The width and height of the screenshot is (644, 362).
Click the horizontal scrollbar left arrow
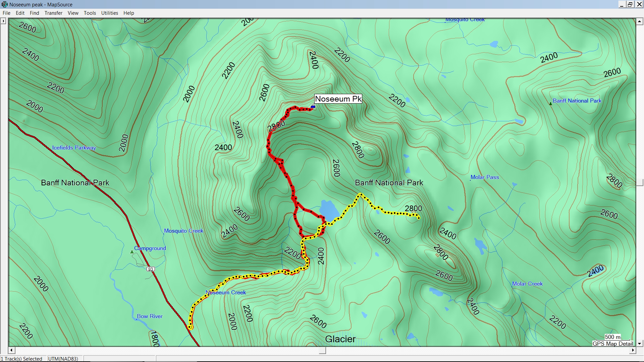click(x=12, y=350)
